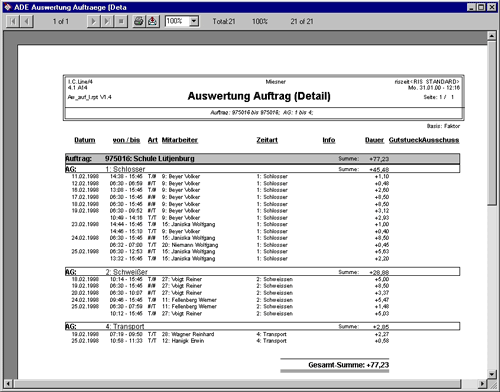
Task: Click the vertical scrollbar up arrow
Action: click(x=492, y=35)
